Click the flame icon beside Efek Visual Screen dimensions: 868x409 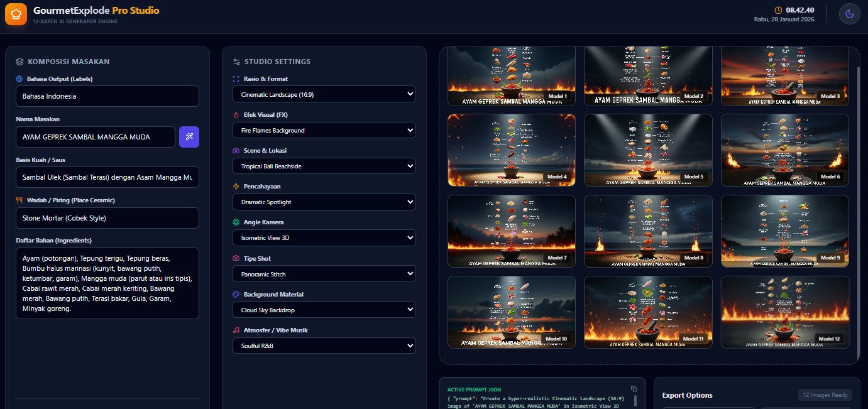[236, 115]
